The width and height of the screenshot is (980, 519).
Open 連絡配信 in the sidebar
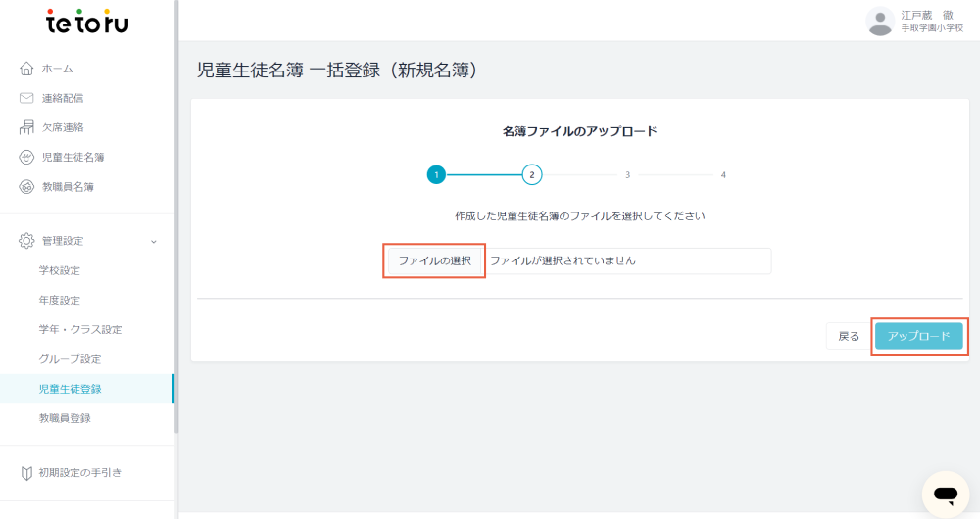point(63,98)
